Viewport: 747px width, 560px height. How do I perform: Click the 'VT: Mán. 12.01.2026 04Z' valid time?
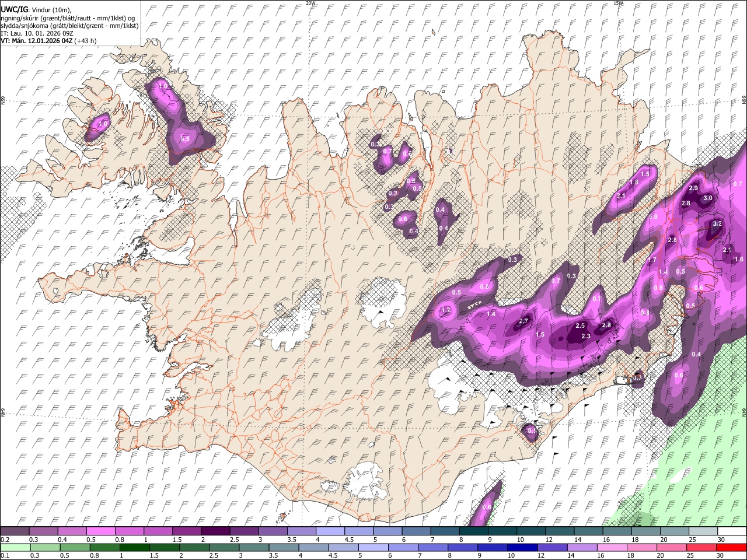37,41
